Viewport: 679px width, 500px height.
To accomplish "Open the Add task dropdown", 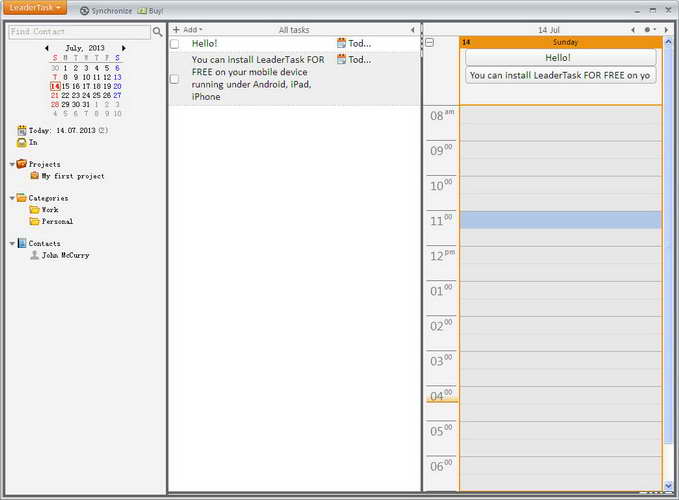I will pyautogui.click(x=187, y=30).
